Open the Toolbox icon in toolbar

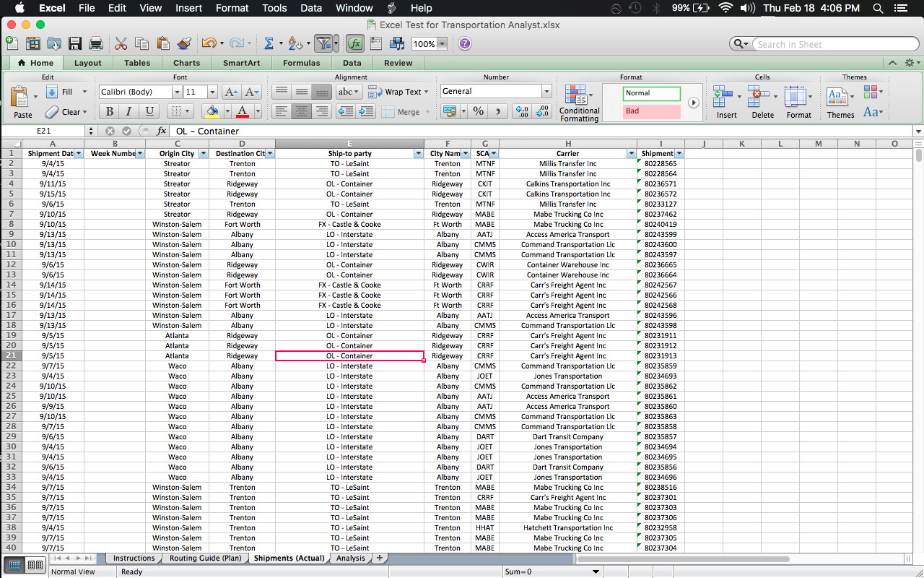tap(376, 43)
